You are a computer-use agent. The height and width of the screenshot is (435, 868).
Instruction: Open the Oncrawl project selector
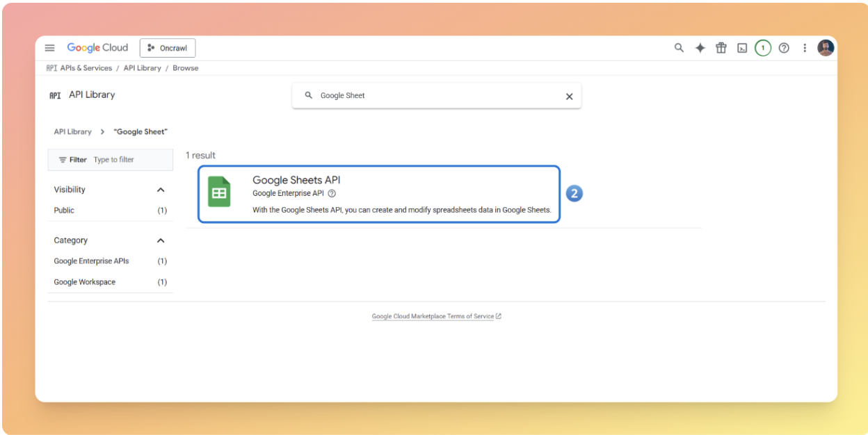(x=168, y=47)
